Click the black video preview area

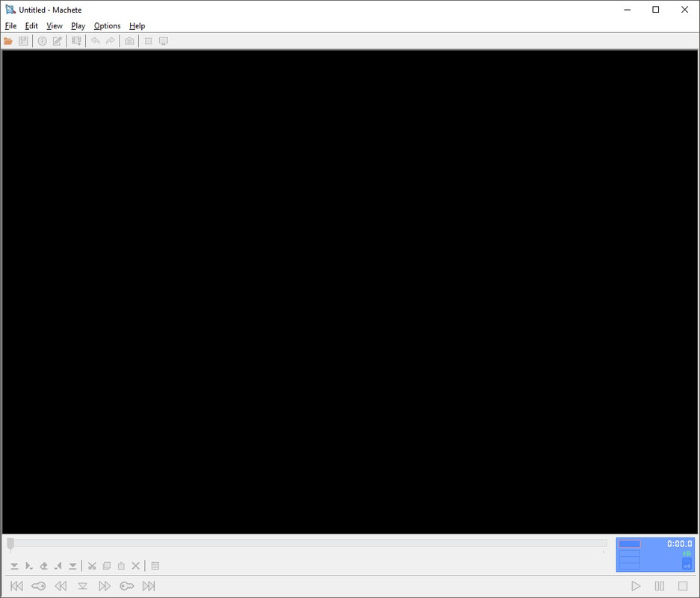pyautogui.click(x=350, y=292)
